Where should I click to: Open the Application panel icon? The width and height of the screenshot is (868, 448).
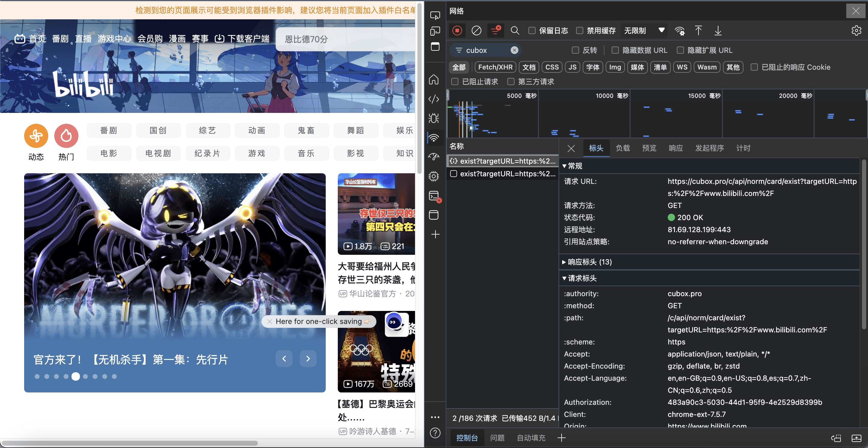pyautogui.click(x=434, y=215)
